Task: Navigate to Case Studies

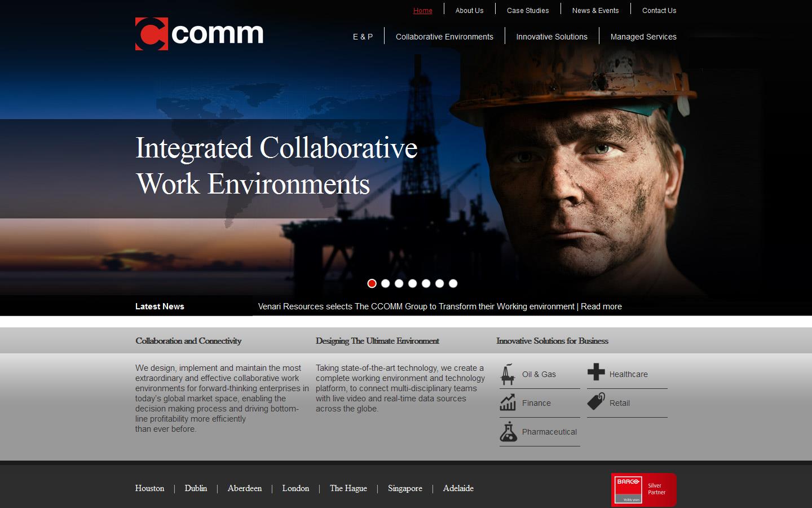Action: click(x=528, y=10)
